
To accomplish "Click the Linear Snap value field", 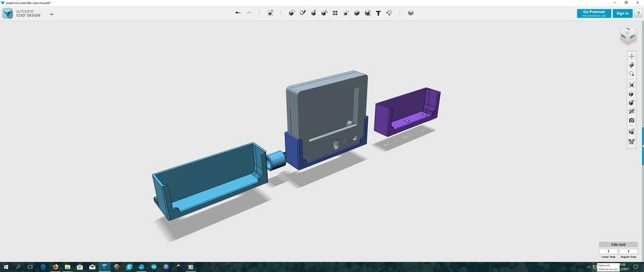I will 608,251.
